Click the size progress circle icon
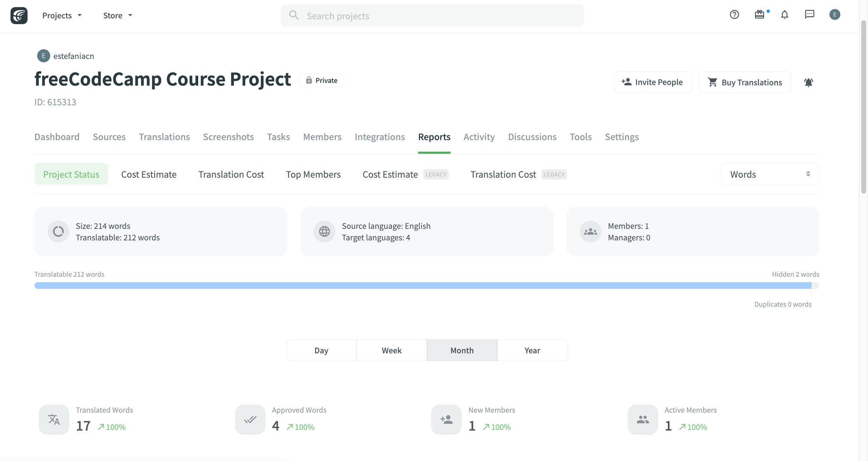This screenshot has width=868, height=461. coord(59,232)
